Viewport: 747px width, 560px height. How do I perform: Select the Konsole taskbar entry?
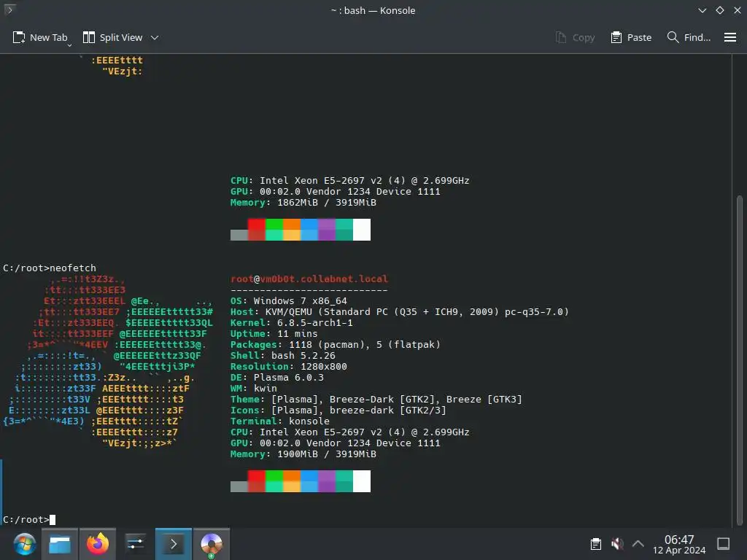[x=174, y=544]
